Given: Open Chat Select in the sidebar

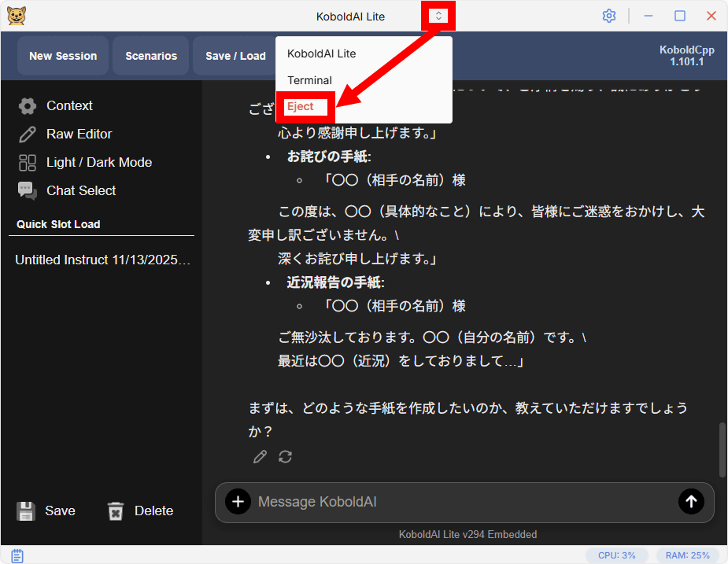Looking at the screenshot, I should tap(80, 190).
